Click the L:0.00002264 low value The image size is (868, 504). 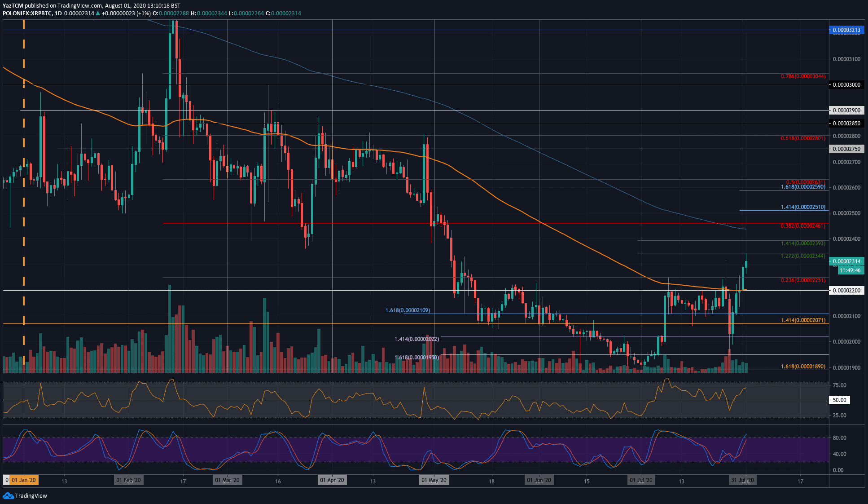246,13
